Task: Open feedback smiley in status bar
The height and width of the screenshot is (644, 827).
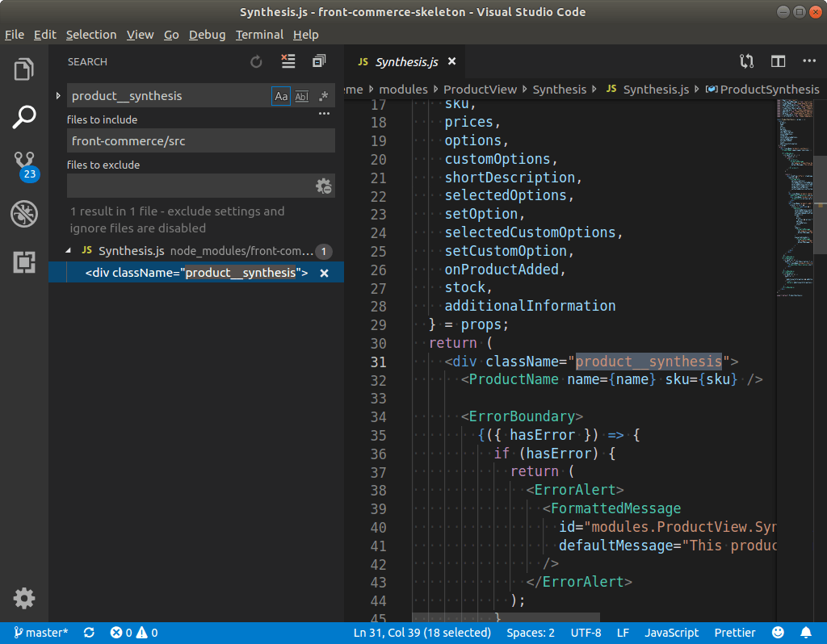Action: 778,633
